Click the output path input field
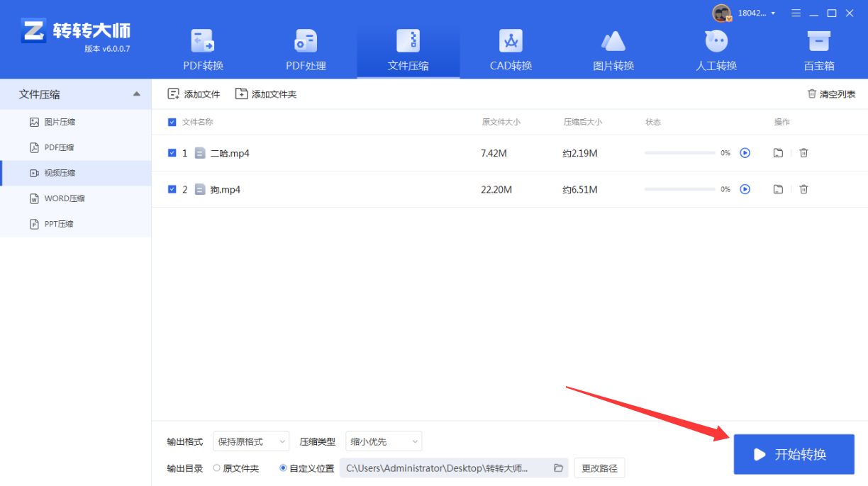The image size is (868, 486). pyautogui.click(x=454, y=468)
